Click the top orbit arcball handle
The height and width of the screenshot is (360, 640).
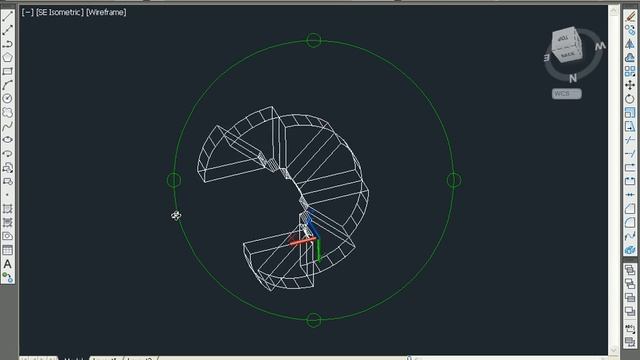(x=313, y=40)
